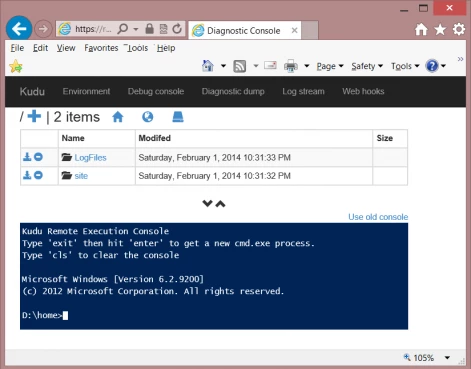Click the Kudu brand link
Viewport: 471px width, 369px height.
coord(32,91)
